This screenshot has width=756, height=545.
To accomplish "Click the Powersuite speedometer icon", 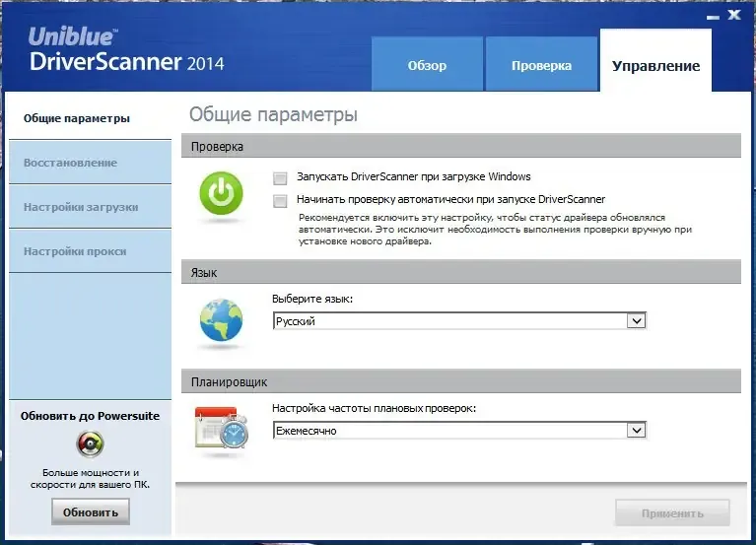I will pos(90,443).
